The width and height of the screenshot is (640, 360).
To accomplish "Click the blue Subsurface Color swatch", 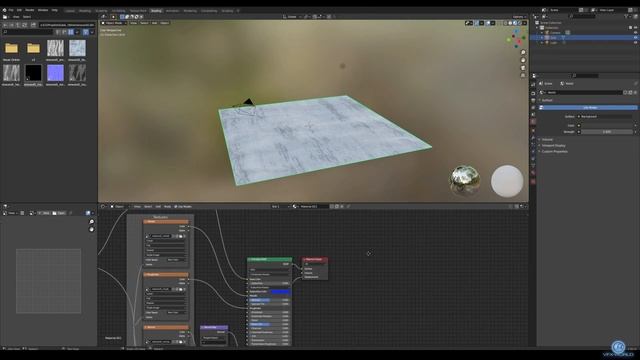I will pos(280,292).
